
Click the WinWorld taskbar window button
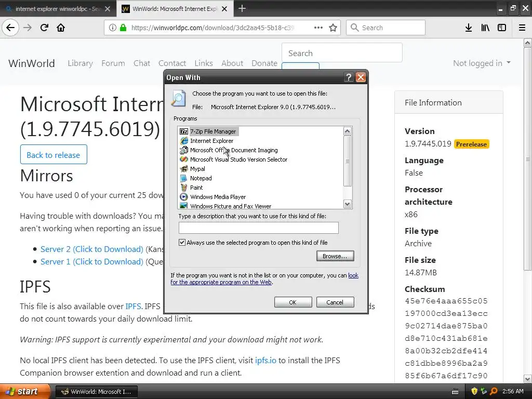tap(97, 392)
